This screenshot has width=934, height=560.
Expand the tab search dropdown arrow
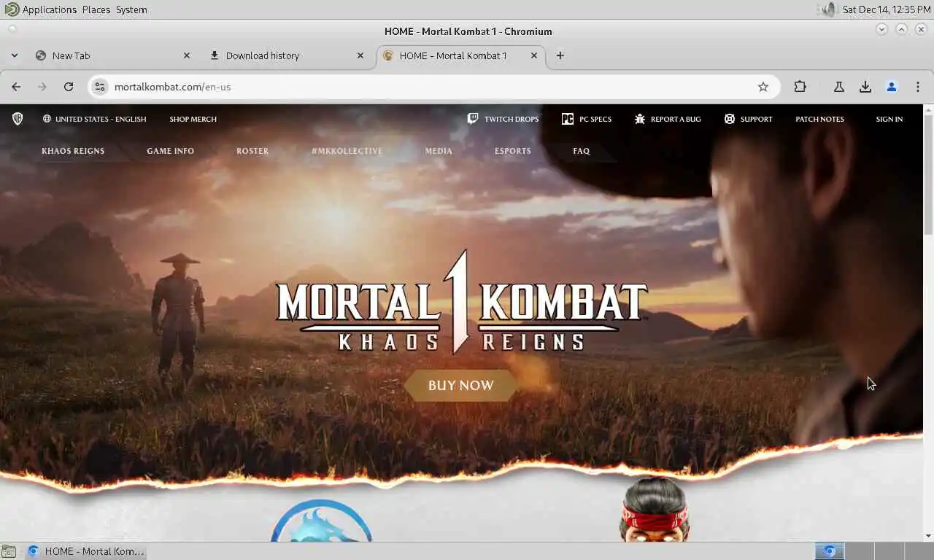click(x=15, y=55)
